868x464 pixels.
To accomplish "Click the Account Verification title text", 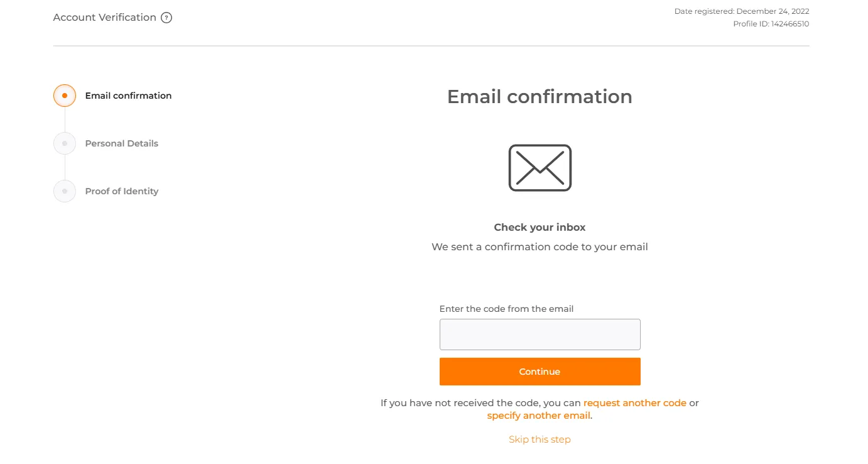I will 104,18.
